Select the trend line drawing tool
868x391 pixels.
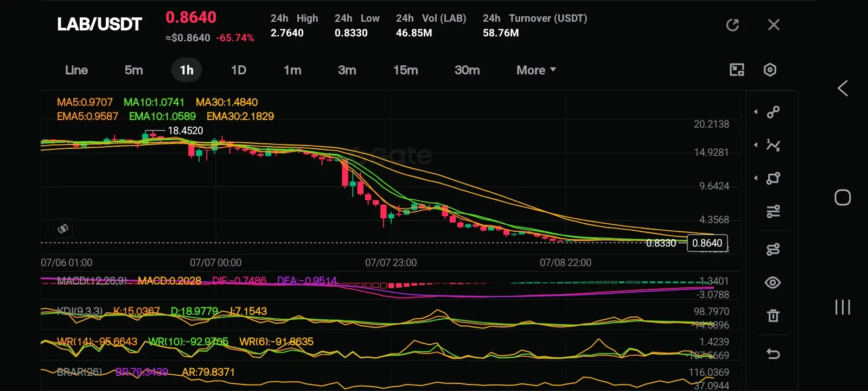tap(773, 112)
